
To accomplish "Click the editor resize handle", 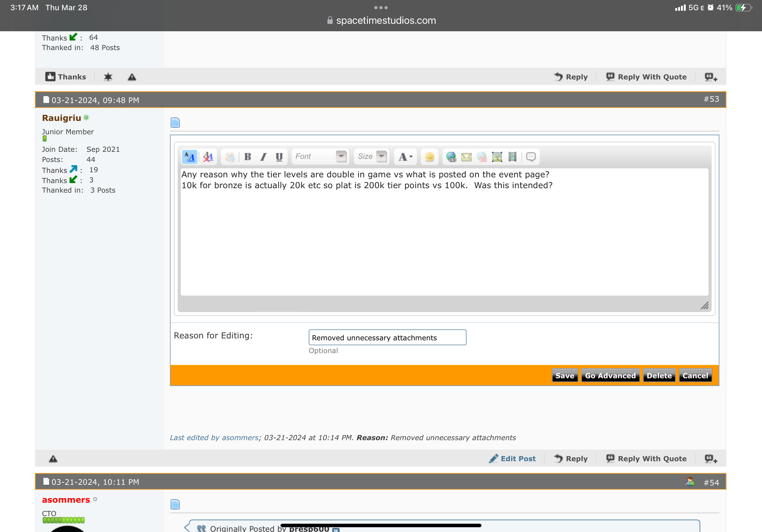I will click(704, 306).
